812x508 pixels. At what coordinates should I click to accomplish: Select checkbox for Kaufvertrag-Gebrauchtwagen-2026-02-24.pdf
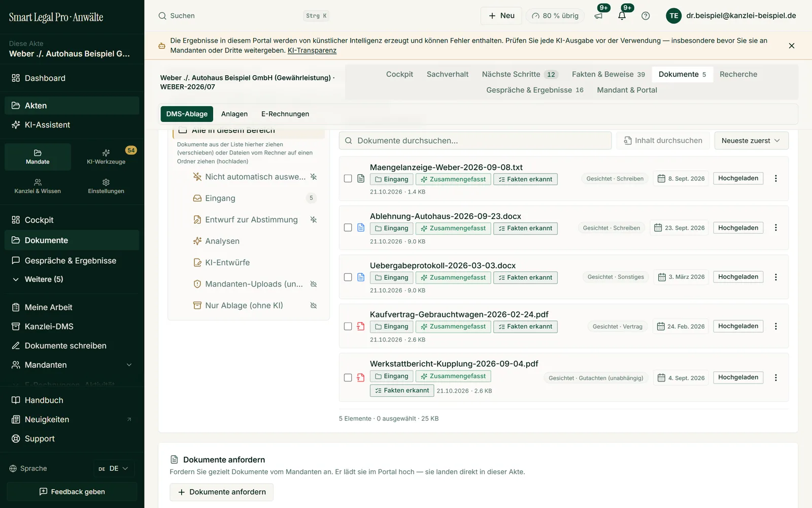click(348, 326)
